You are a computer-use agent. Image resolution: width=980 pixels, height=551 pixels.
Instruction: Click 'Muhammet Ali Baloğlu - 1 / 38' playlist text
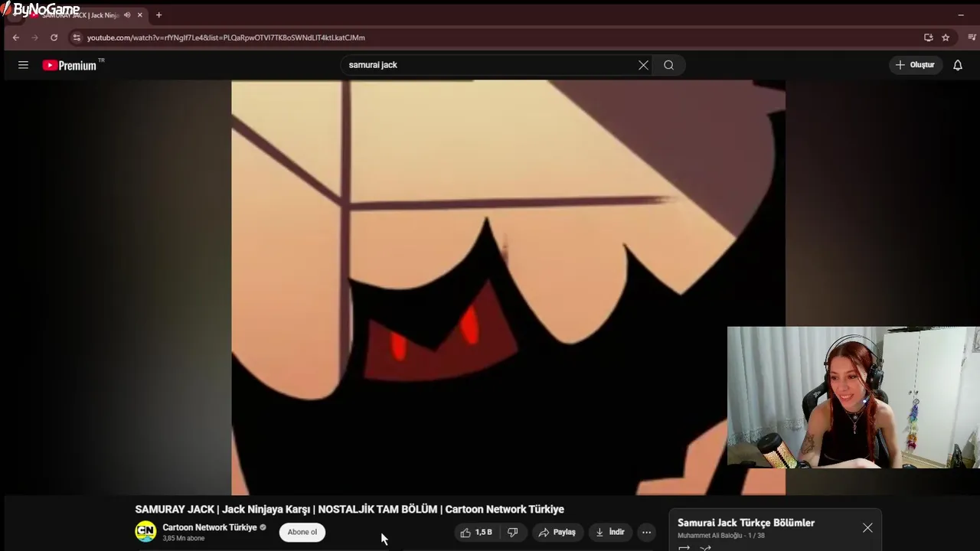tap(721, 536)
